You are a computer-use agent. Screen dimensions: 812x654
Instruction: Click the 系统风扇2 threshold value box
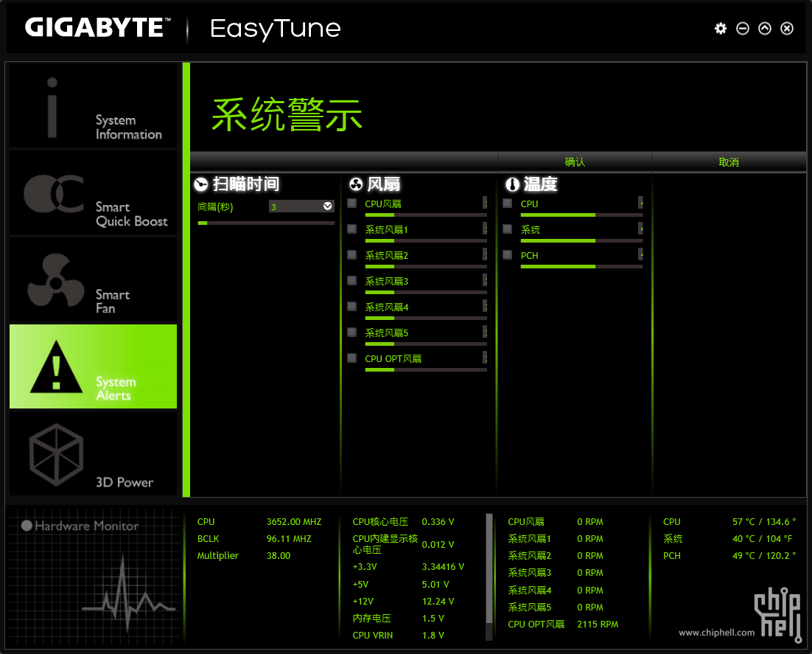click(486, 254)
